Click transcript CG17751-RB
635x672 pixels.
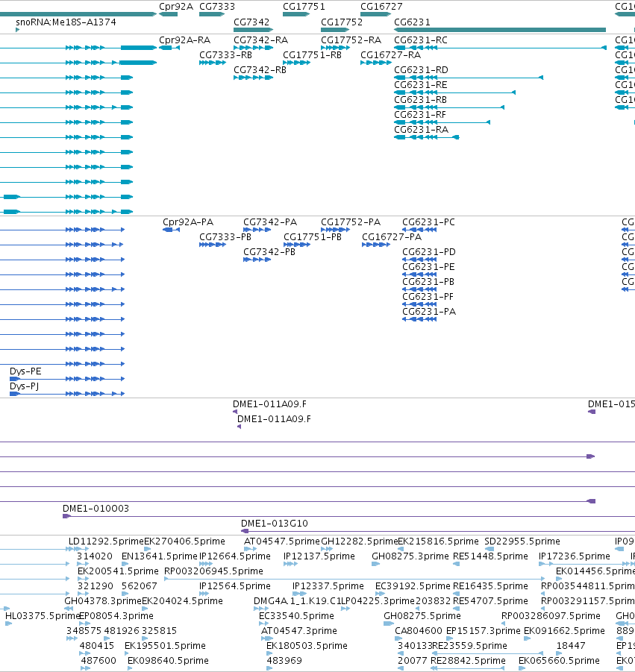pyautogui.click(x=312, y=55)
